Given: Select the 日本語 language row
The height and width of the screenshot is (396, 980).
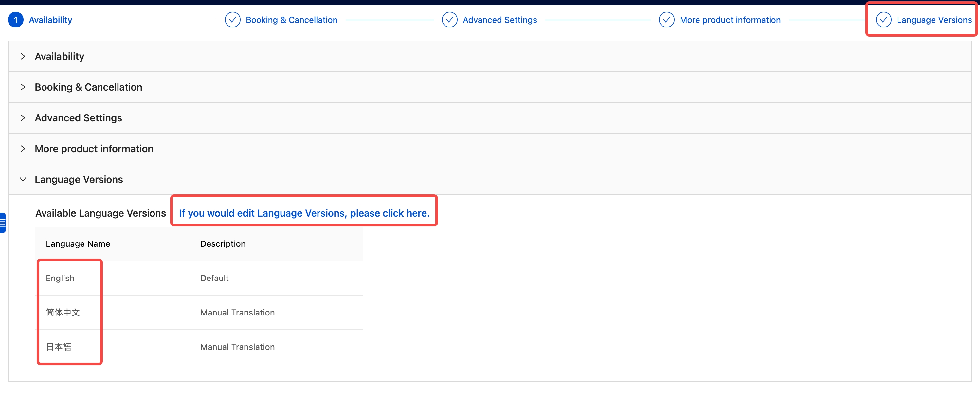Looking at the screenshot, I should tap(59, 347).
